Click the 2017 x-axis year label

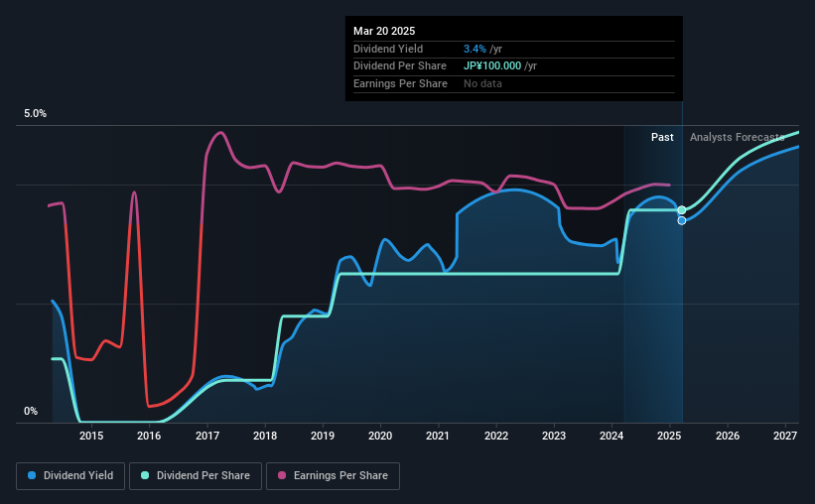click(x=206, y=436)
